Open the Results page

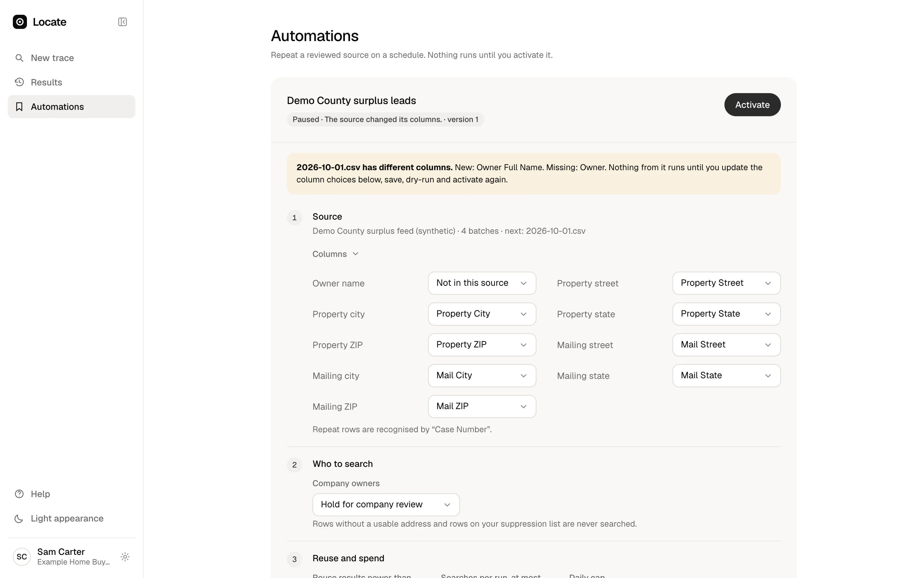pos(72,82)
